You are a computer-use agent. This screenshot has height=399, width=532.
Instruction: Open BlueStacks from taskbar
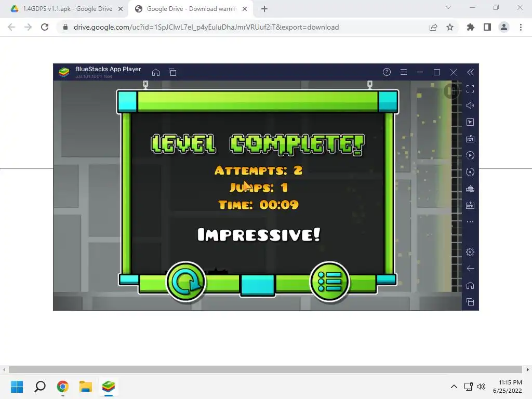108,387
